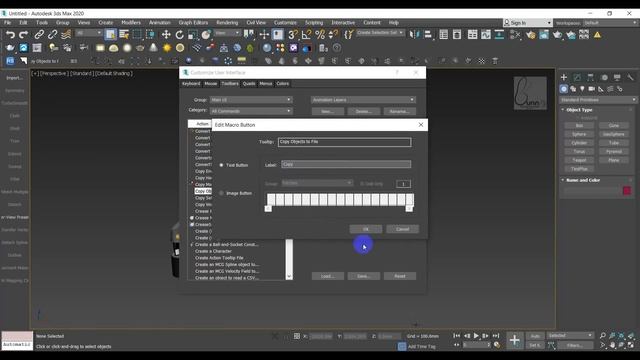This screenshot has width=640, height=360.
Task: Click the Percent Snap toggle icon
Action: 320,35
